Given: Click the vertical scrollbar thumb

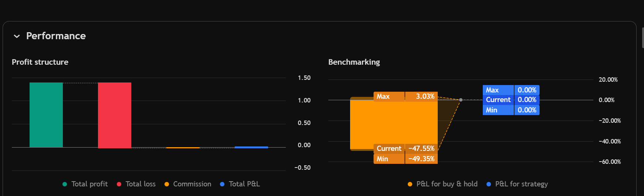Looking at the screenshot, I should (643, 37).
